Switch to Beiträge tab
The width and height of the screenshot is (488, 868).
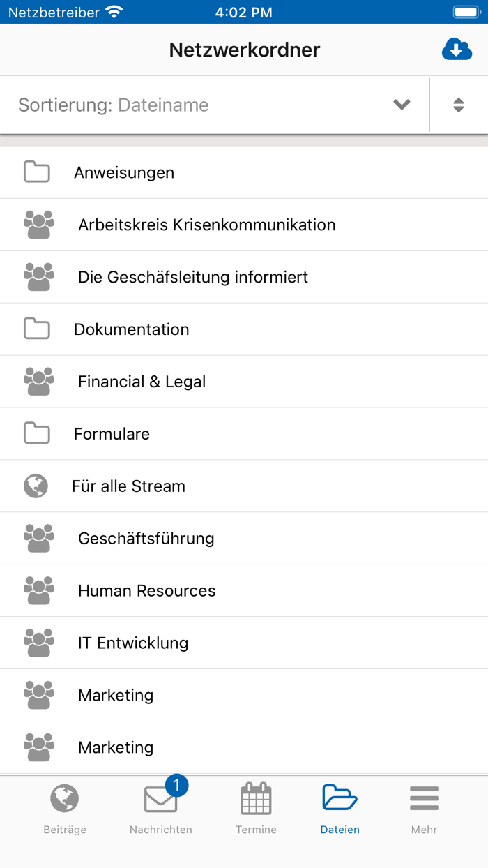pyautogui.click(x=65, y=809)
